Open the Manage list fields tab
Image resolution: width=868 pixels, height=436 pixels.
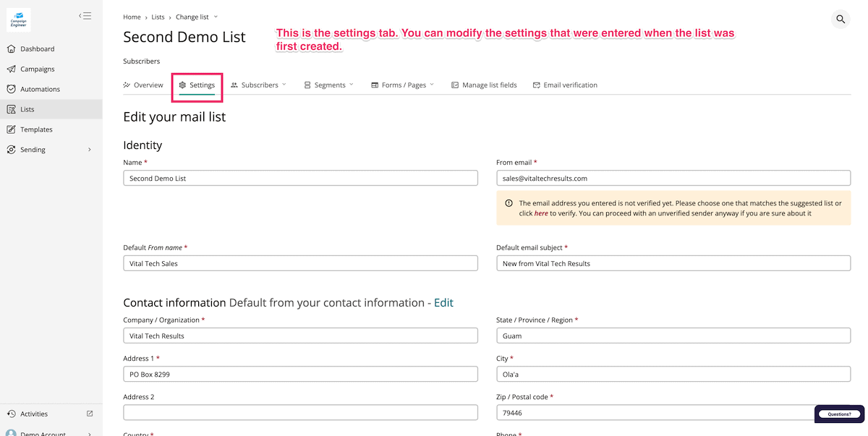click(x=484, y=85)
